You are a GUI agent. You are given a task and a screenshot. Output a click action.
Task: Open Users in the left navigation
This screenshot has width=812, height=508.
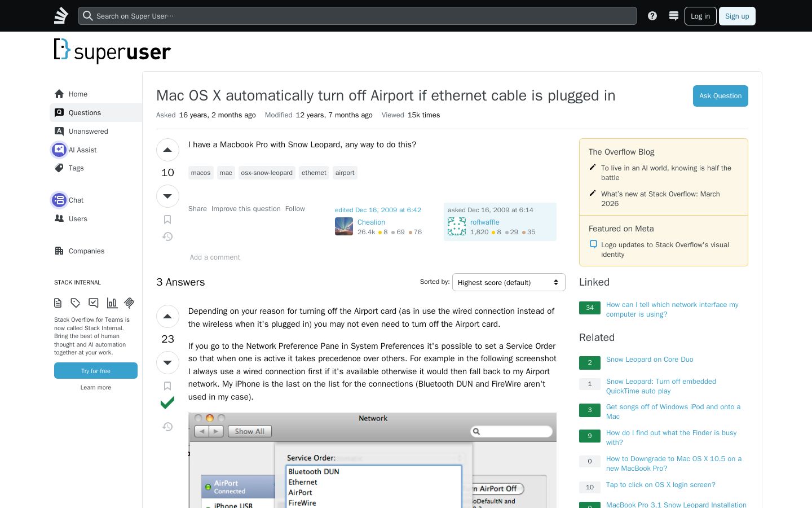pos(96,218)
